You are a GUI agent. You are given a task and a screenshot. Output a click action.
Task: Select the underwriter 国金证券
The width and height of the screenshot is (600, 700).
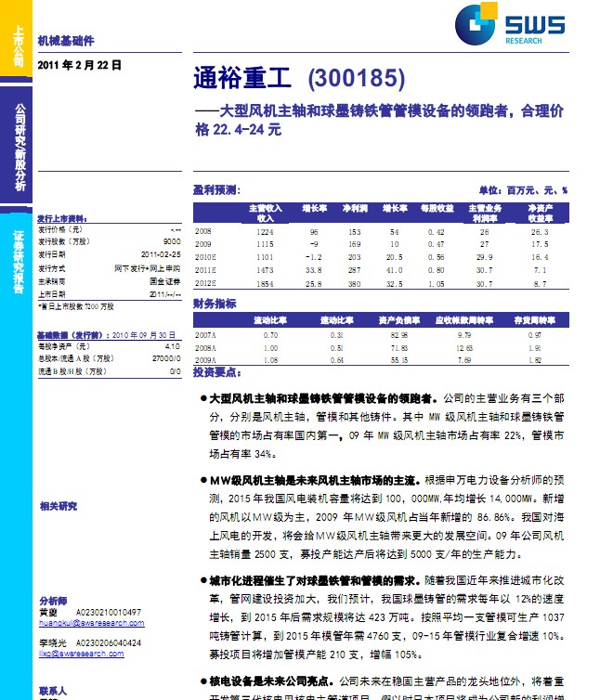(x=165, y=281)
